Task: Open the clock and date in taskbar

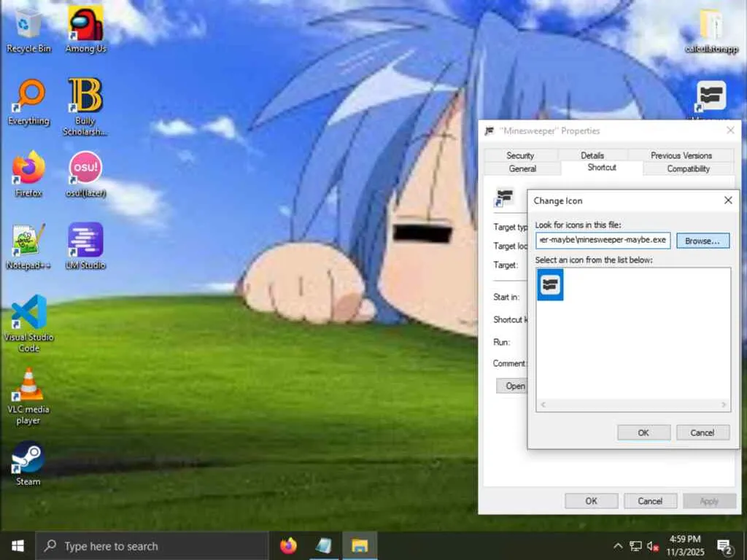Action: pyautogui.click(x=685, y=545)
